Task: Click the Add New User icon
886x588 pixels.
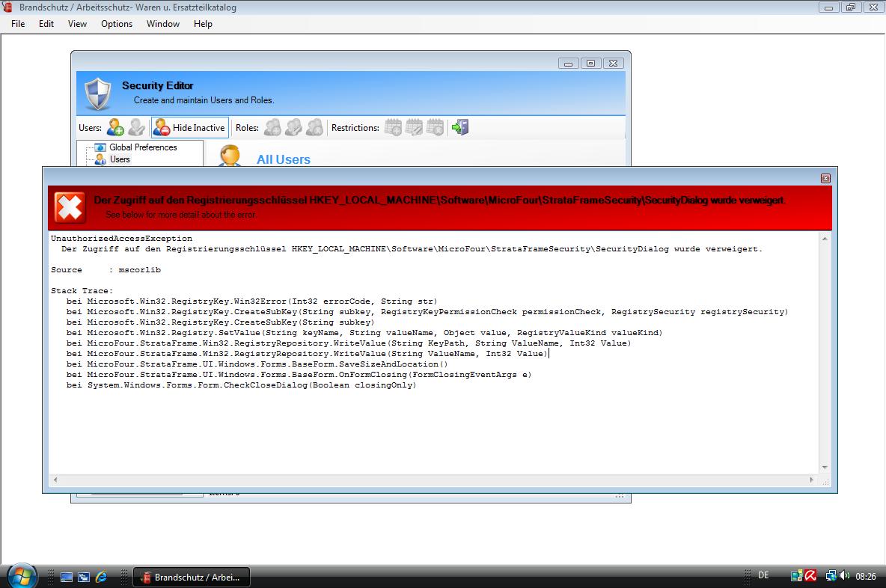Action: [115, 127]
